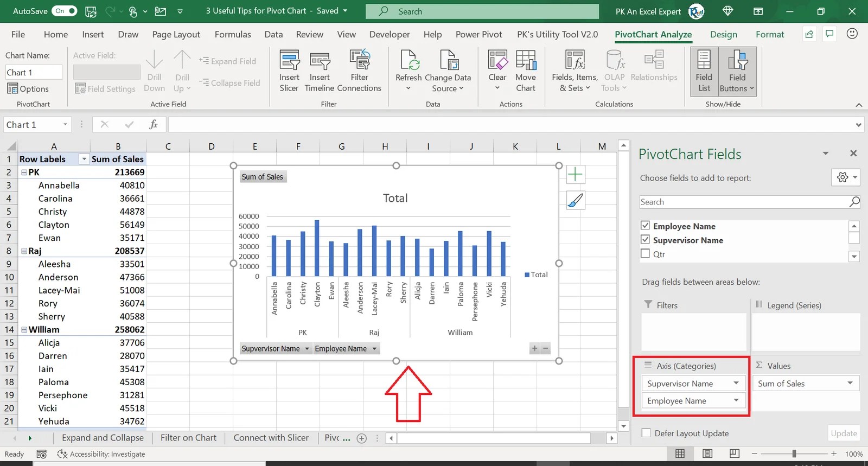The image size is (868, 466).
Task: Collapse the ribbon with chevron
Action: coord(859,105)
